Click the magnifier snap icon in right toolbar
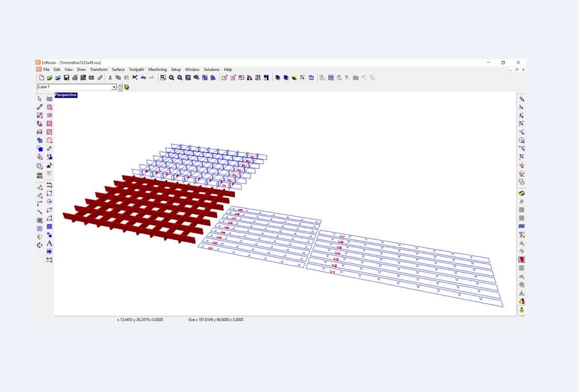This screenshot has height=392, width=579. click(x=521, y=140)
